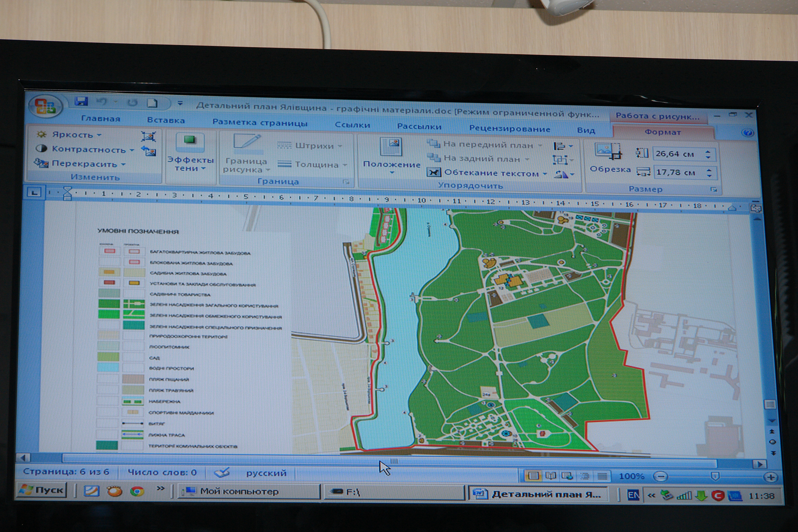
Task: Switch to Разметка страницы tab
Action: (260, 123)
